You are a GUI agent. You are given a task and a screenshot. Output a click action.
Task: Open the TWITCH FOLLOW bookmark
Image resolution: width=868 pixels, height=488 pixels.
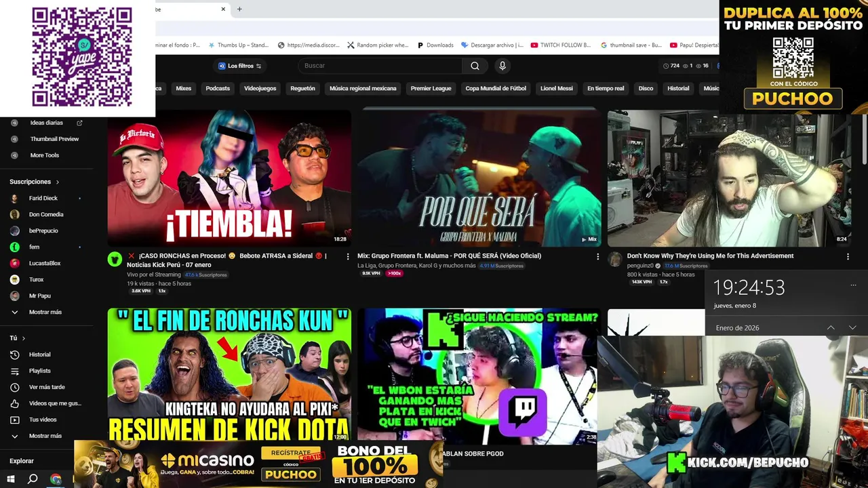[x=561, y=45]
